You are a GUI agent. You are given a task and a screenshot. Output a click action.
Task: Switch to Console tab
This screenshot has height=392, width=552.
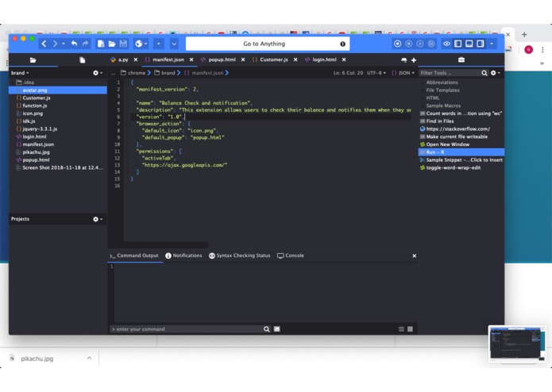pyautogui.click(x=291, y=256)
